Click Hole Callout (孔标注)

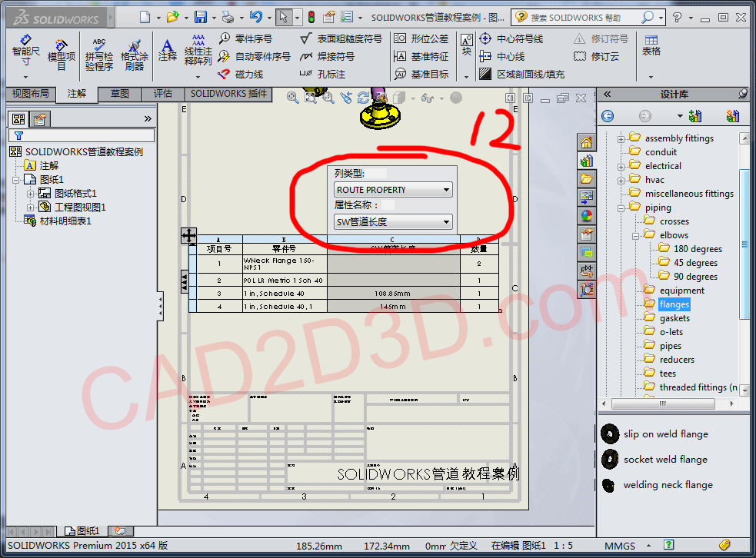click(322, 75)
